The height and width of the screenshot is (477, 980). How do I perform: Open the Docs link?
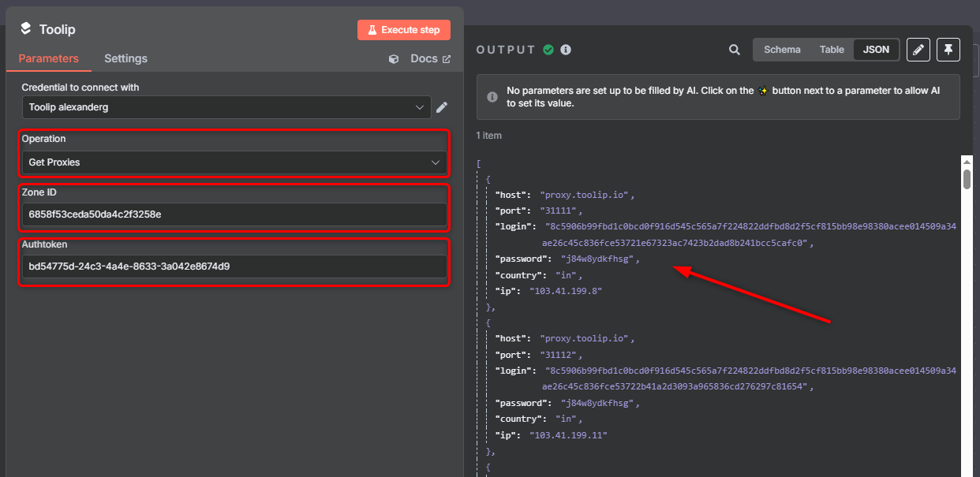(430, 59)
